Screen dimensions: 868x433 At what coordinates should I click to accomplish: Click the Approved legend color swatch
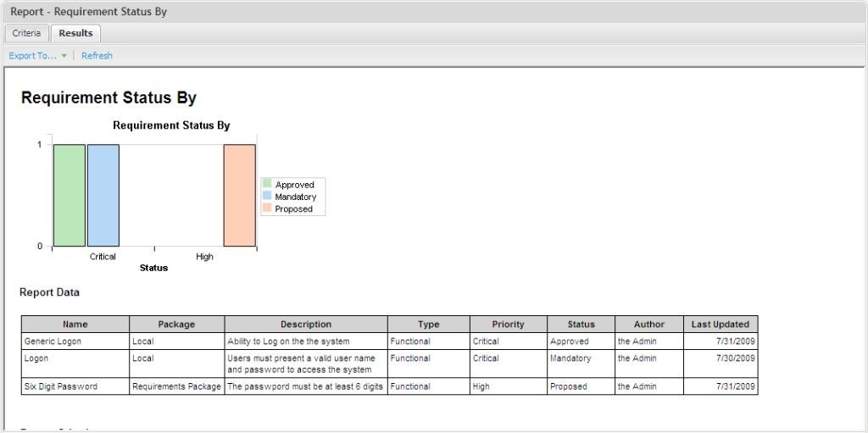[267, 184]
